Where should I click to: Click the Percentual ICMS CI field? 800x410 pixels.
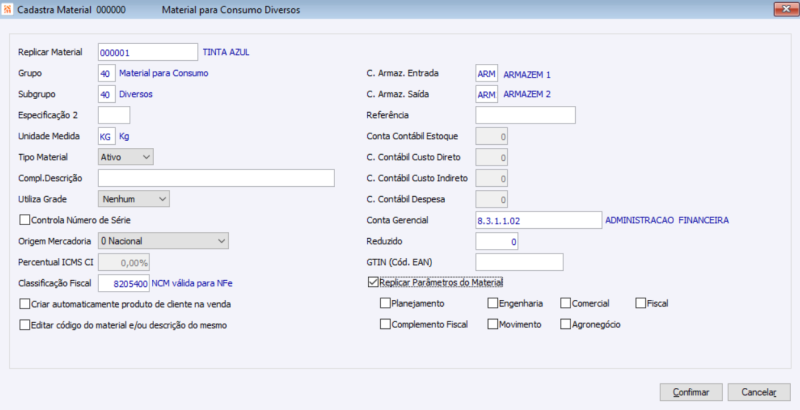point(124,262)
